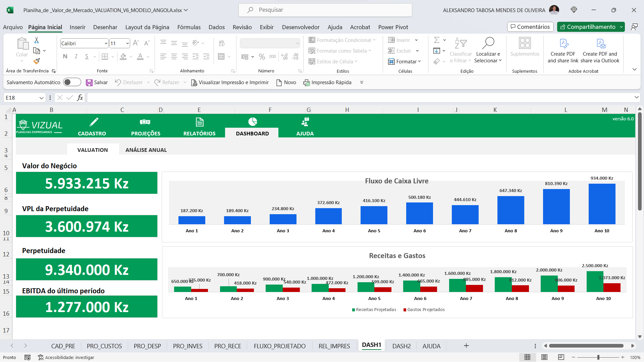Open Formatação Condicional options
The width and height of the screenshot is (644, 362).
pyautogui.click(x=342, y=40)
